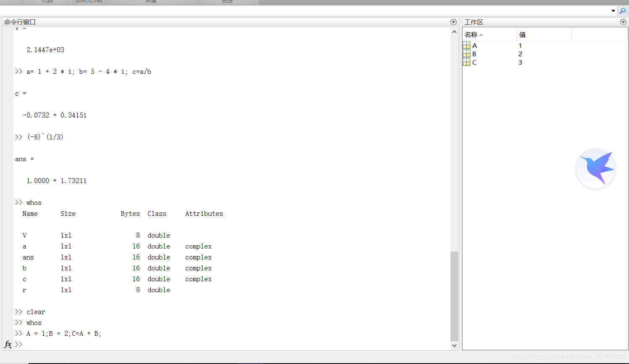Click the "ans" row in whos output
Screen dimensions: 629x364
click(x=117, y=257)
